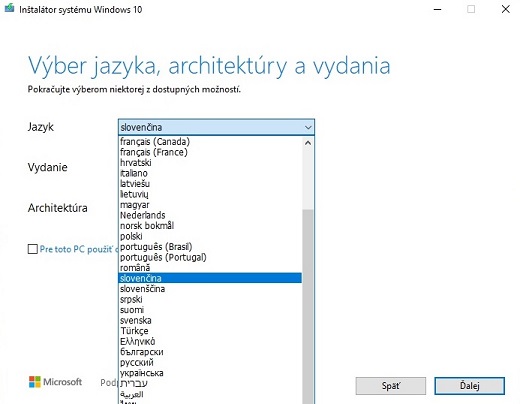Click the Microsoft logo
This screenshot has height=404, width=520.
pos(55,382)
